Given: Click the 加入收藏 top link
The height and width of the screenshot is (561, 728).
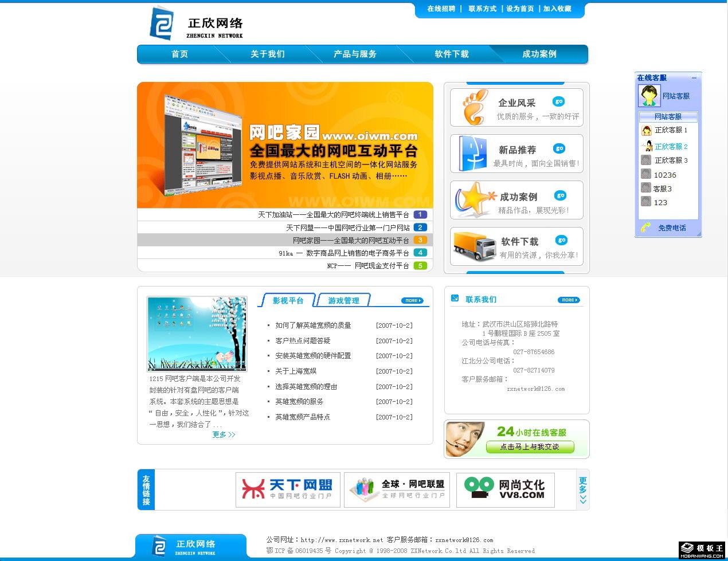Looking at the screenshot, I should [x=557, y=9].
